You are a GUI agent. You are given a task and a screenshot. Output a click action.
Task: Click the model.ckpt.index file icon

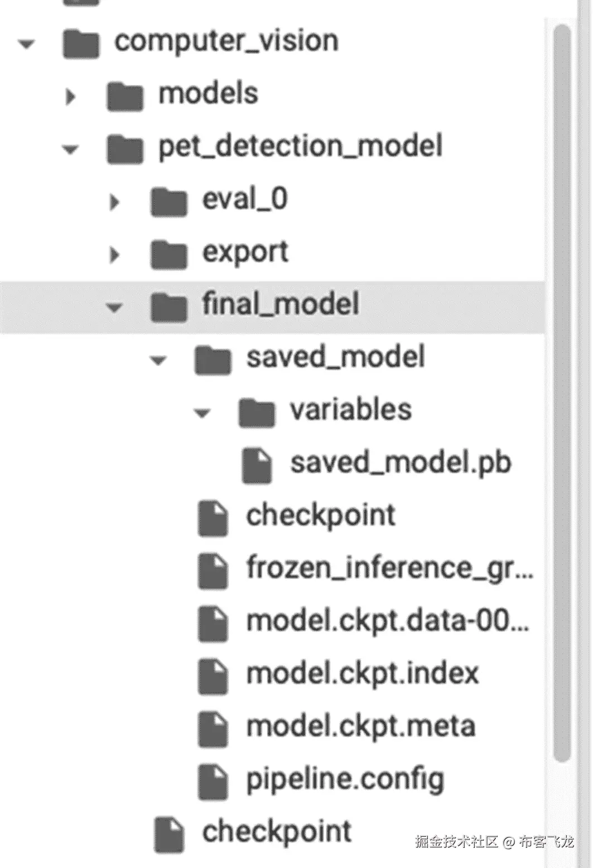(x=213, y=676)
